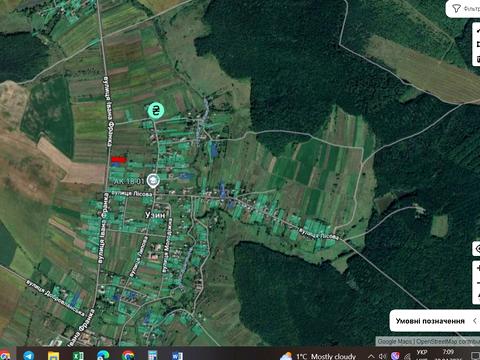This screenshot has width=480, height=360.
Task: Open the clock showing 7:09
Action: [x=448, y=352]
